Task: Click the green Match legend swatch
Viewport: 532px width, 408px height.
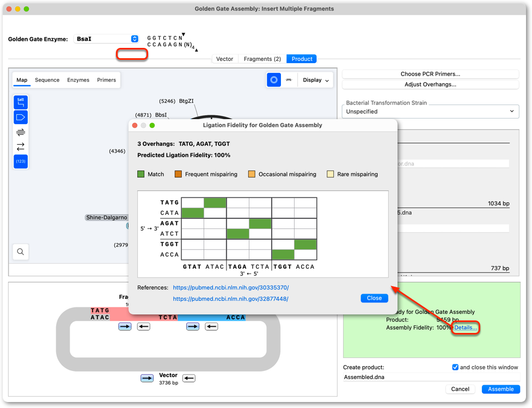Action: coord(141,174)
